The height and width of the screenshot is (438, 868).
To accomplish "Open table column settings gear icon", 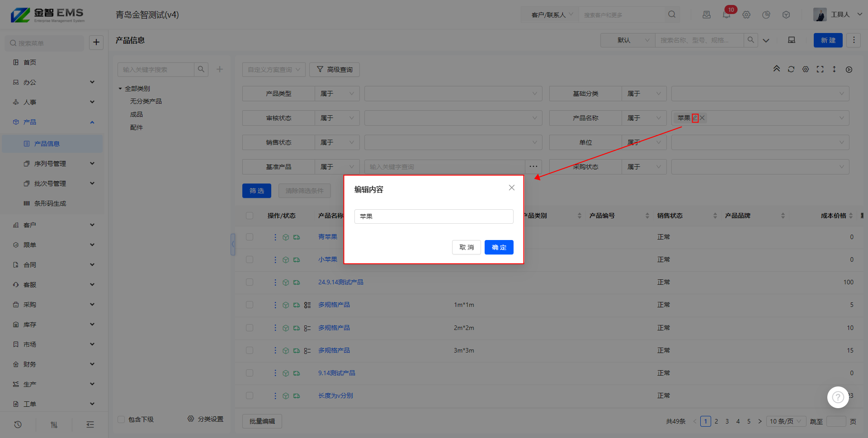I will point(806,69).
